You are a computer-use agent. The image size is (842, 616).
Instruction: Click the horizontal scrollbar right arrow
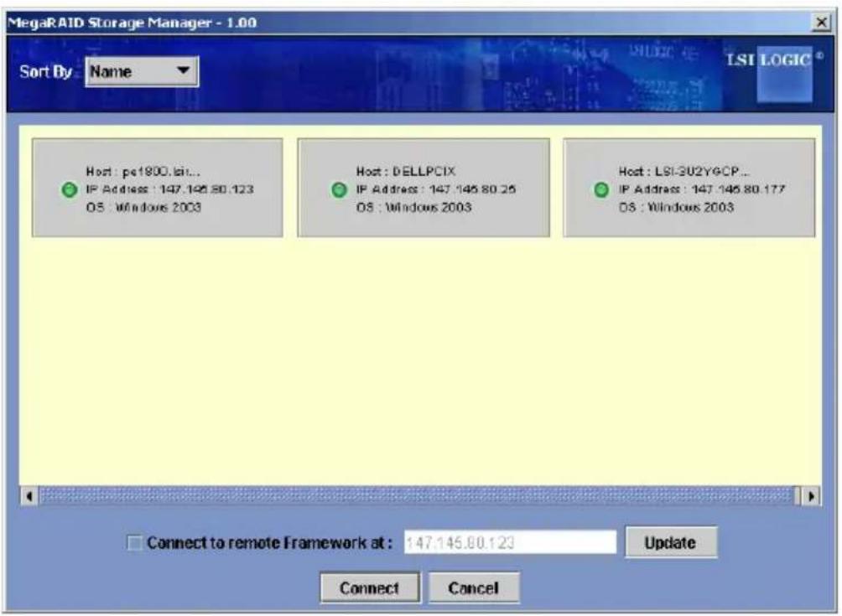(811, 496)
